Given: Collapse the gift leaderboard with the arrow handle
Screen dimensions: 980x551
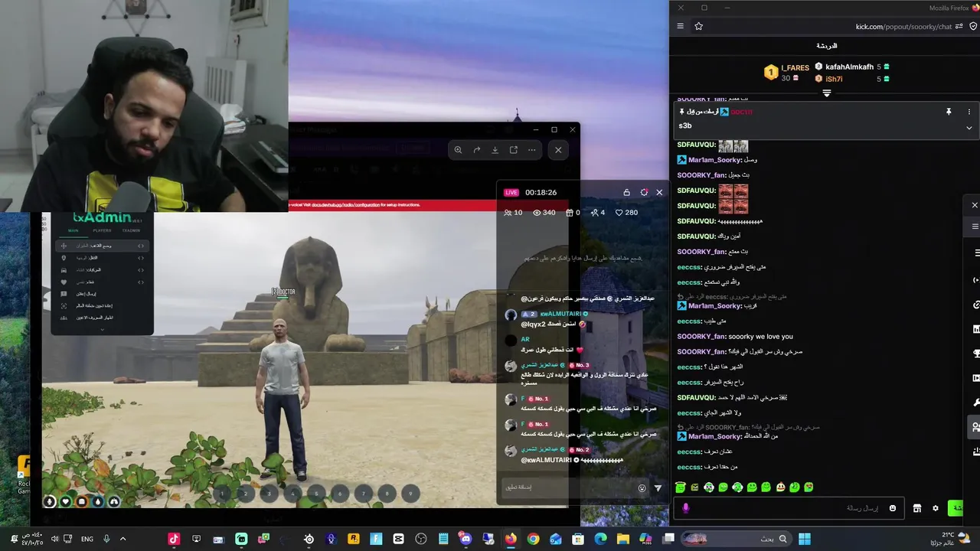Looking at the screenshot, I should point(826,93).
